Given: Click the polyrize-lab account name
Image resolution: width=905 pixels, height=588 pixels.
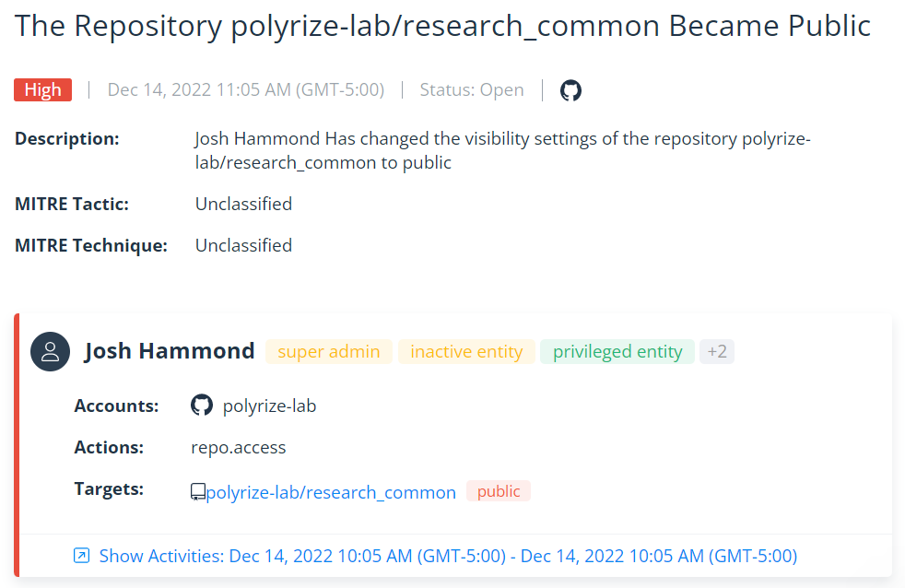Looking at the screenshot, I should [269, 406].
